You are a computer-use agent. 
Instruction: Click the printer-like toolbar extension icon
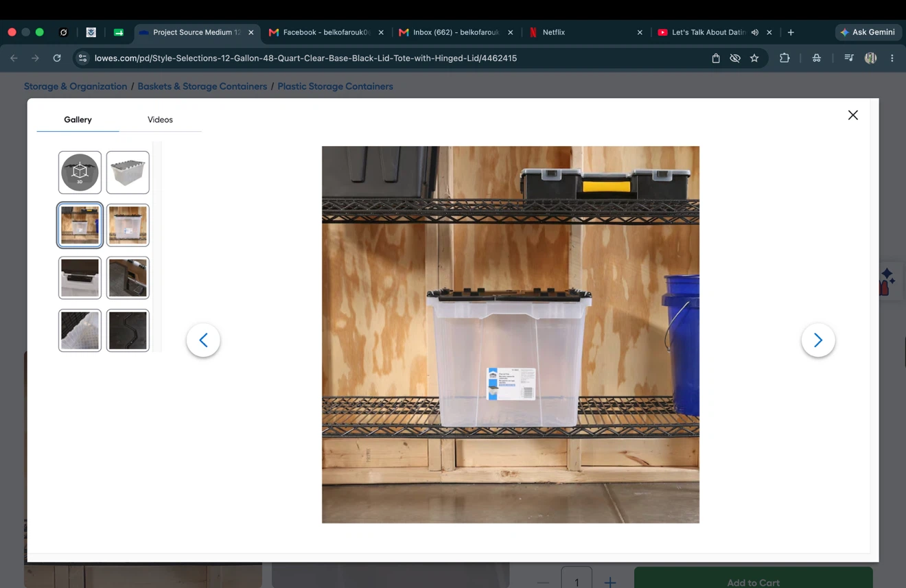pos(817,58)
